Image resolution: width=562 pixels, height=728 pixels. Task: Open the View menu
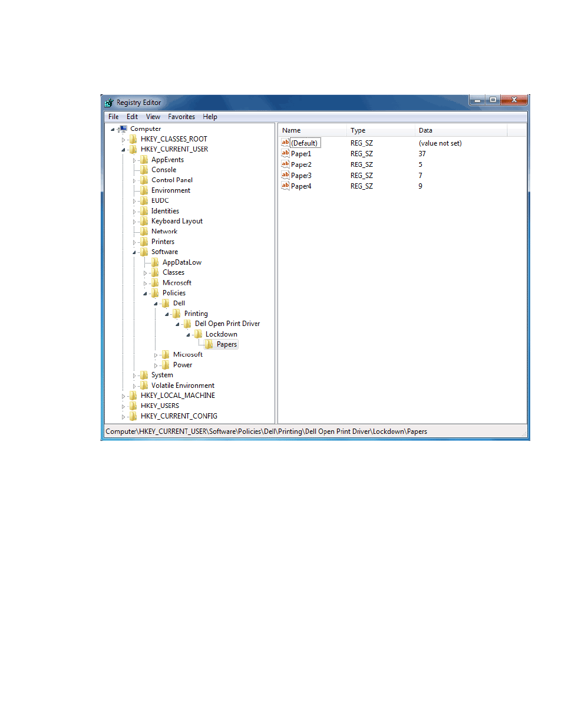tap(153, 117)
